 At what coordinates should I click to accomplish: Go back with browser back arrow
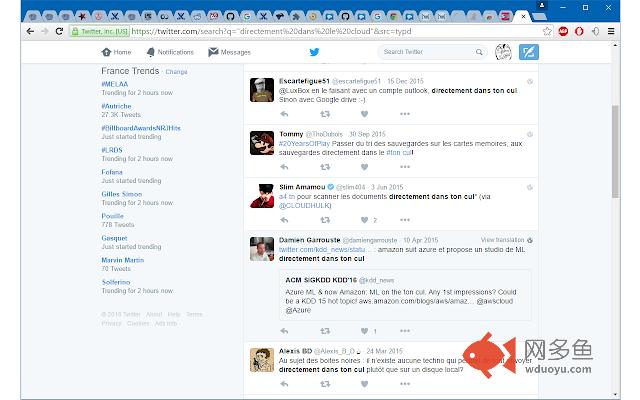[30, 31]
